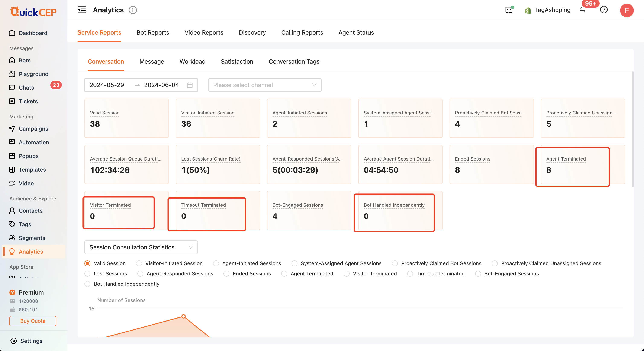Click the Premium plan badge icon
644x351 pixels.
coord(12,292)
